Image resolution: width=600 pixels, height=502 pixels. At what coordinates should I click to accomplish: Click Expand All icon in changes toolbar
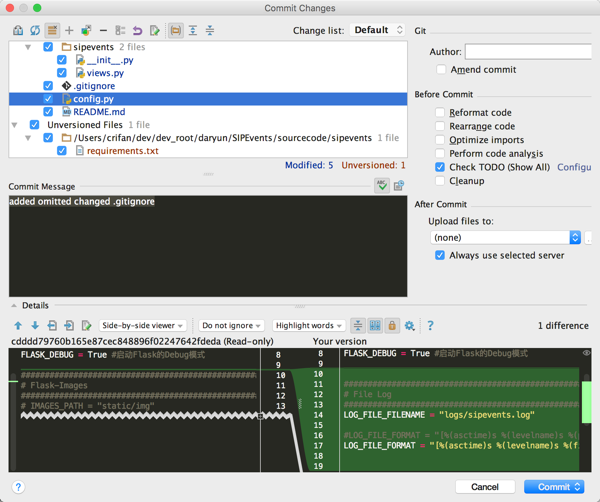click(x=193, y=31)
